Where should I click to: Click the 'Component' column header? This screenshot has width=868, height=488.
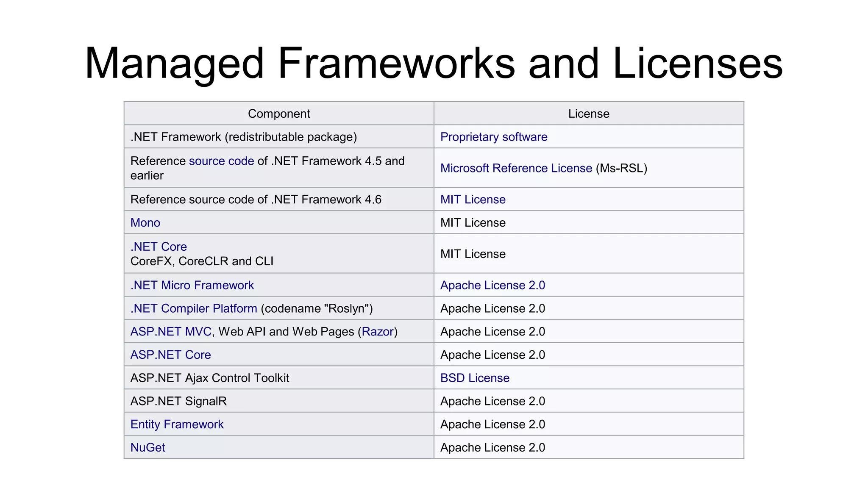click(x=279, y=114)
